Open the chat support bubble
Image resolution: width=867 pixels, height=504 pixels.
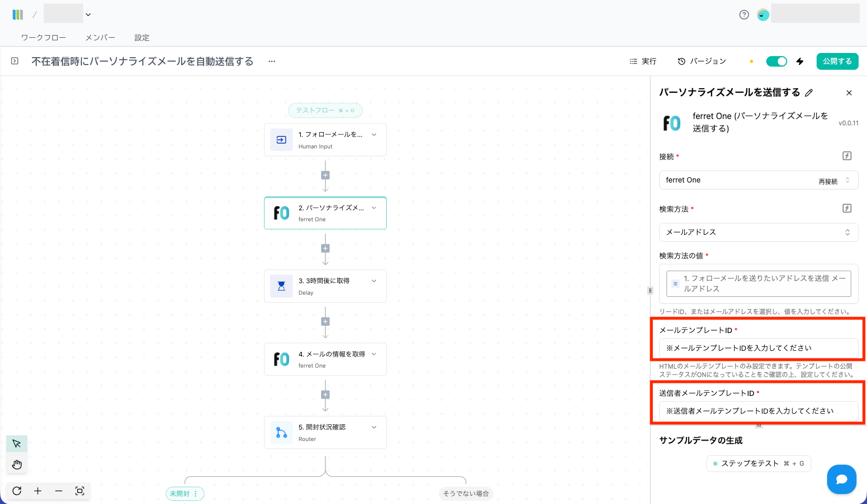coord(842,479)
